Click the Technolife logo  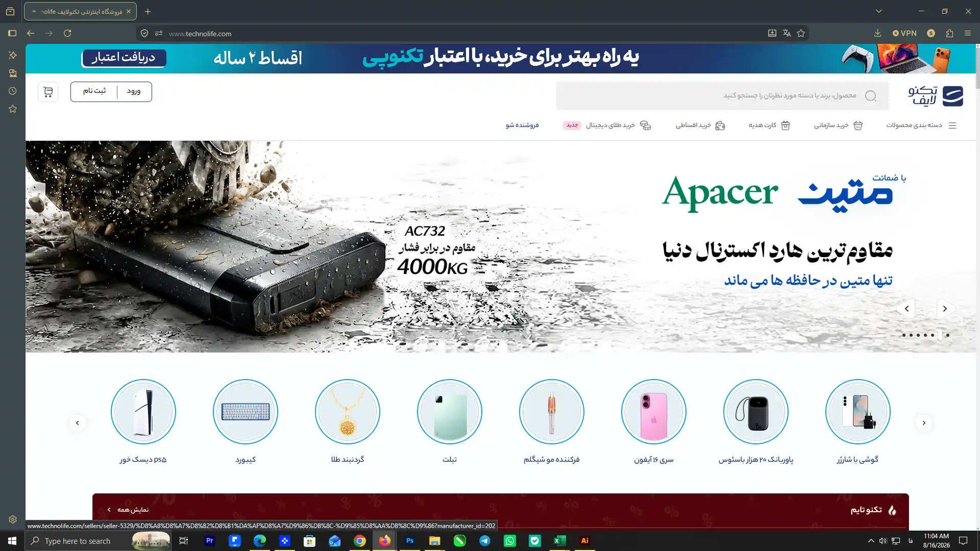(935, 96)
